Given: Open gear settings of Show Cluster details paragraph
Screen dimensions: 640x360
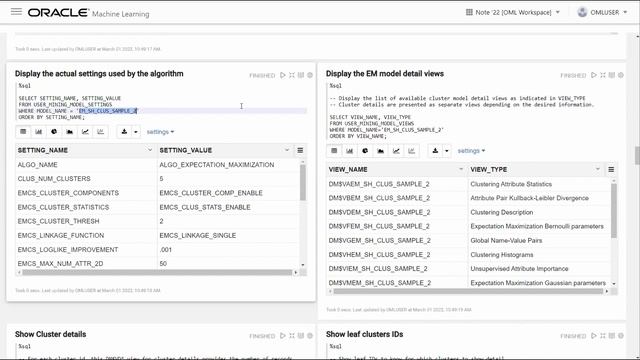Looking at the screenshot, I should 310,336.
